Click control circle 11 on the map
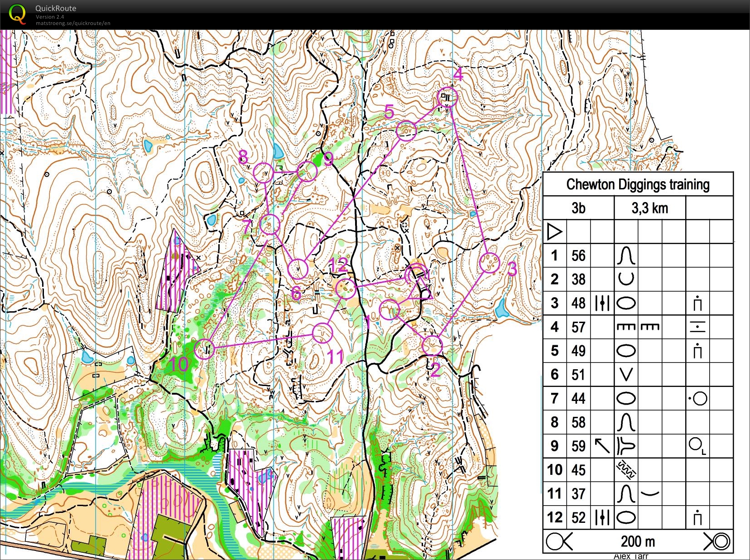Viewport: 750px width, 560px height. [x=322, y=333]
